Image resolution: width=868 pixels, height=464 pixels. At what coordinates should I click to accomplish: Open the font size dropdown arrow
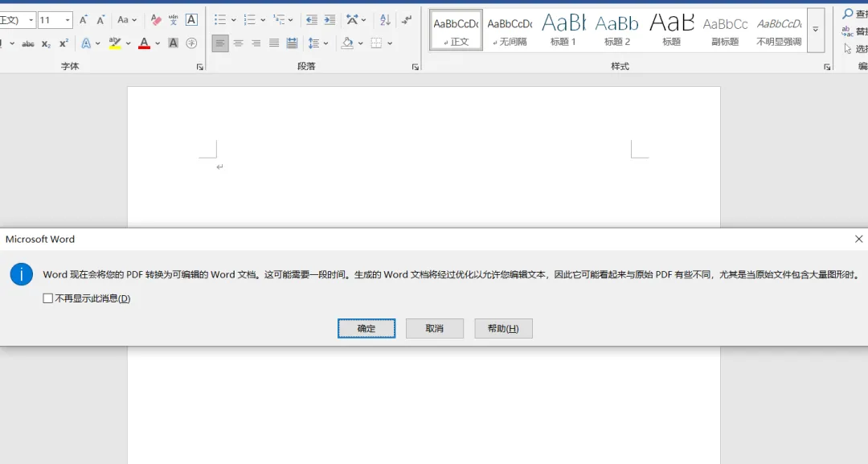coord(68,20)
